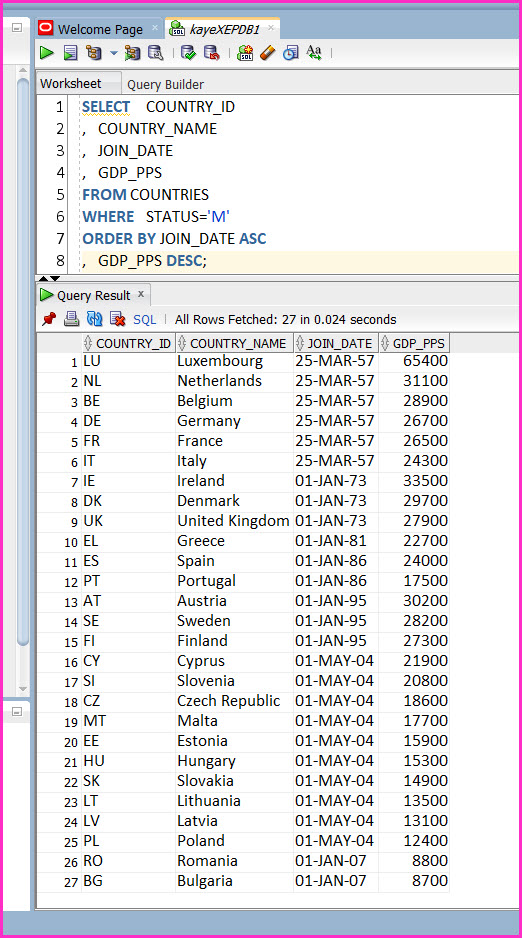Click the left panel vertical scrollbar
Screen dimensions: 522x938
pos(23,383)
